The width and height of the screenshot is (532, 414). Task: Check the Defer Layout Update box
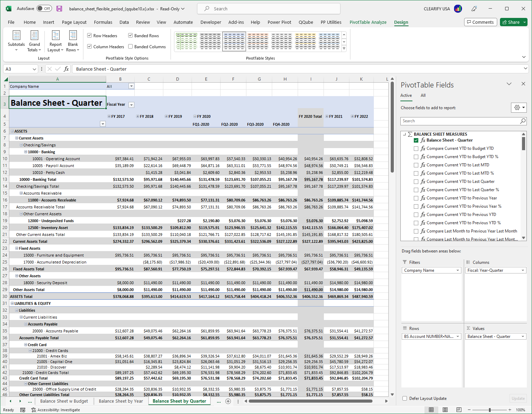405,398
